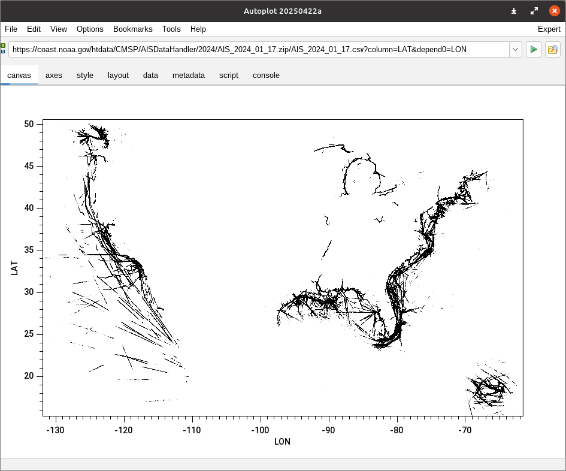Image resolution: width=566 pixels, height=471 pixels.
Task: Open the View menu
Action: pos(58,29)
